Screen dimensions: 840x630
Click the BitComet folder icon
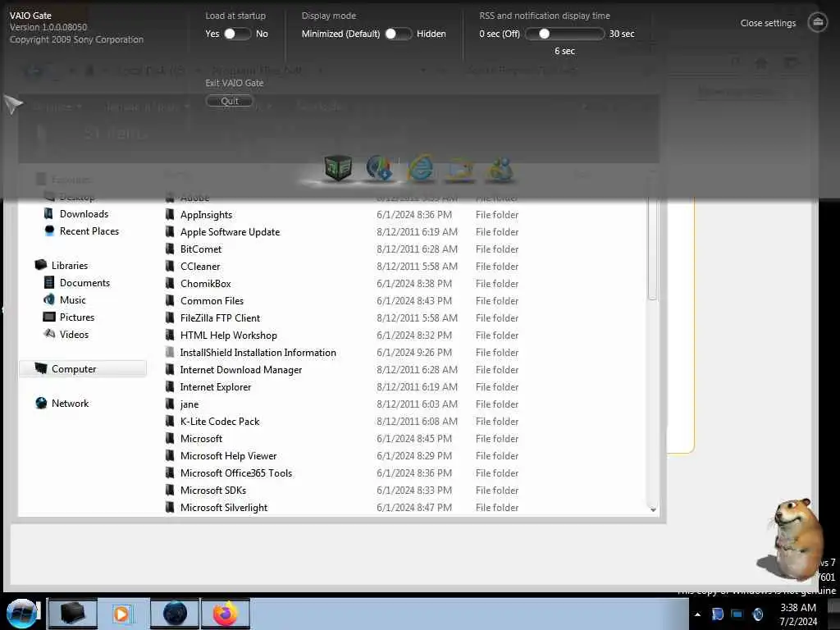pos(170,249)
